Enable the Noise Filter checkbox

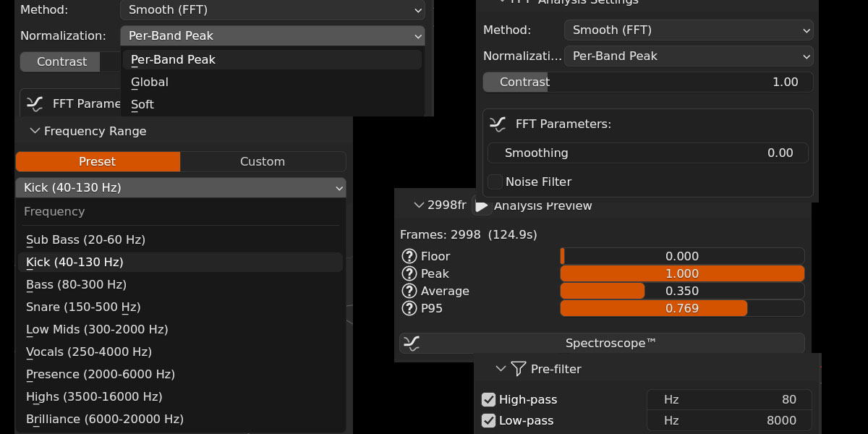[495, 182]
